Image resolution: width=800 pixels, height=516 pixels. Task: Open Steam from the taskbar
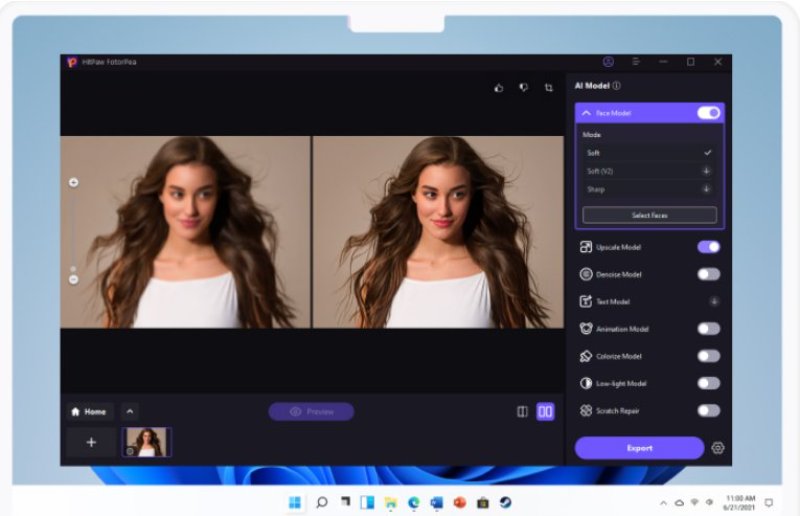pos(505,502)
